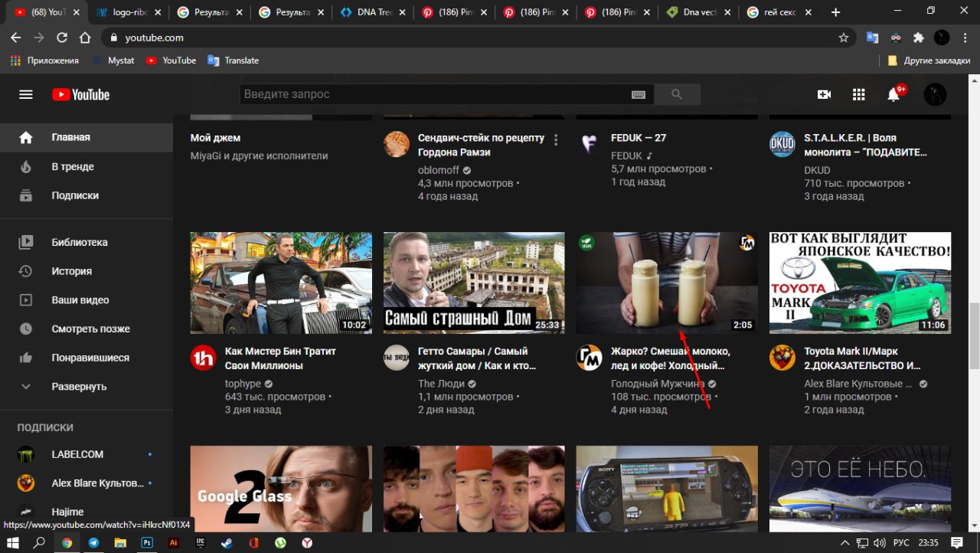Open Telegram from the taskbar
The image size is (980, 553).
coord(93,542)
